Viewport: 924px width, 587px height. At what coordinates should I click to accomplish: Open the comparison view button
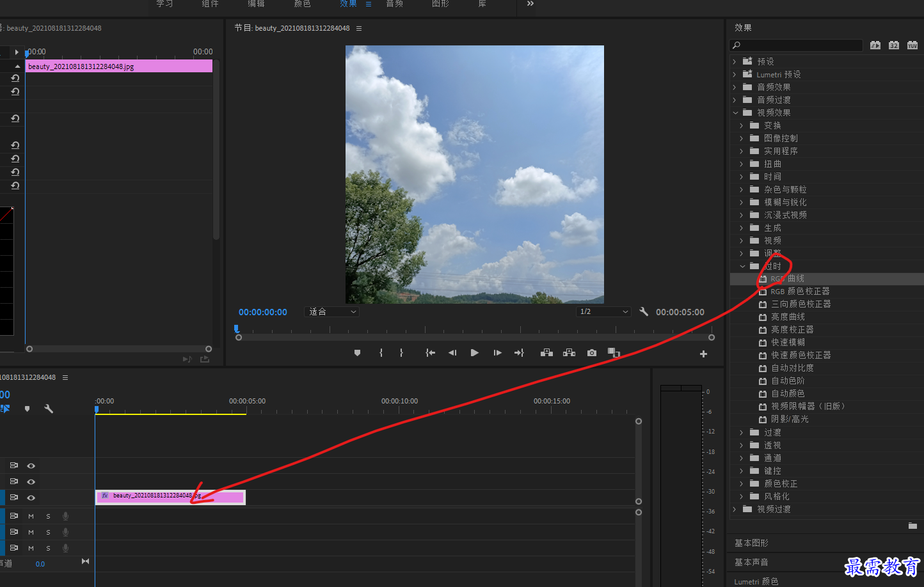pos(614,352)
